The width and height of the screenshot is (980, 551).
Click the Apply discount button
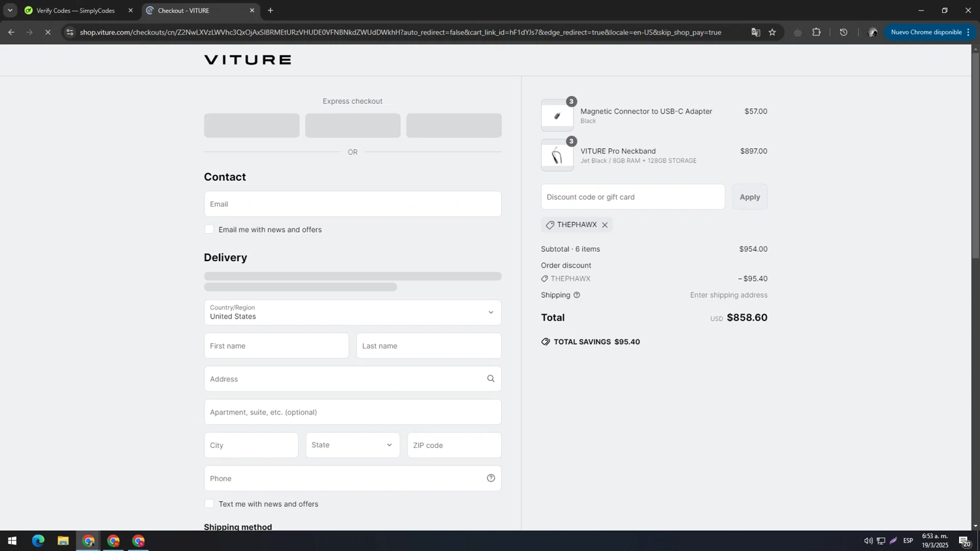click(x=750, y=197)
